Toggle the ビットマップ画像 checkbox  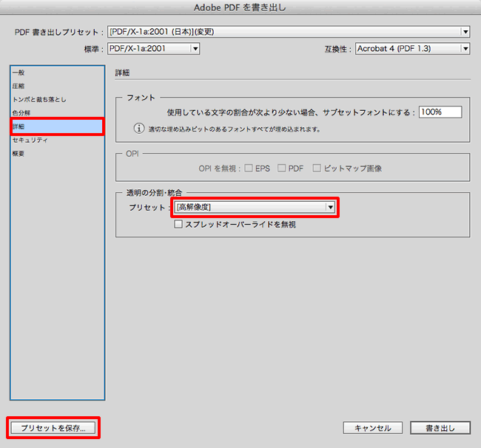click(317, 168)
